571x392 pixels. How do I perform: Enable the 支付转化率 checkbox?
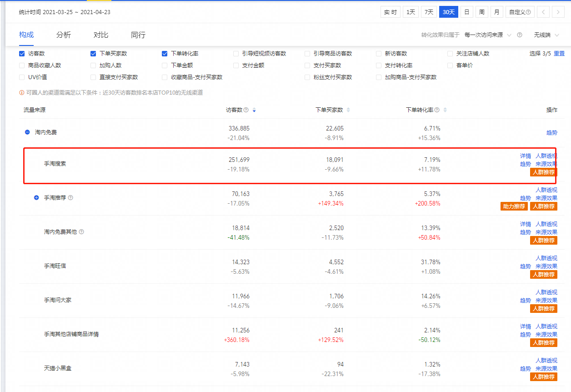click(x=379, y=65)
